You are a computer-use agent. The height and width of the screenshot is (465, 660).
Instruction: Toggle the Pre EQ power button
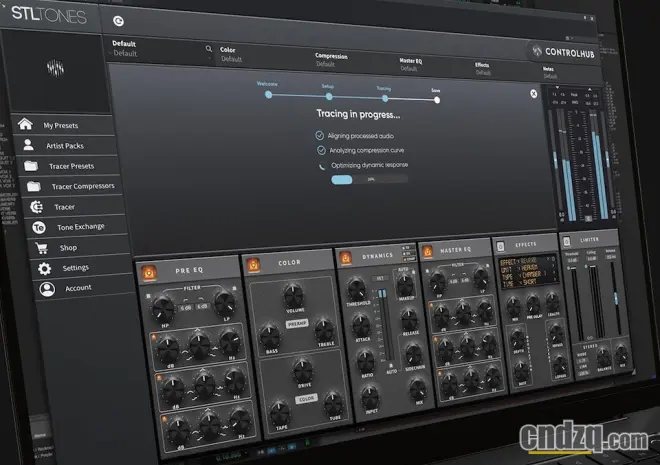[149, 271]
